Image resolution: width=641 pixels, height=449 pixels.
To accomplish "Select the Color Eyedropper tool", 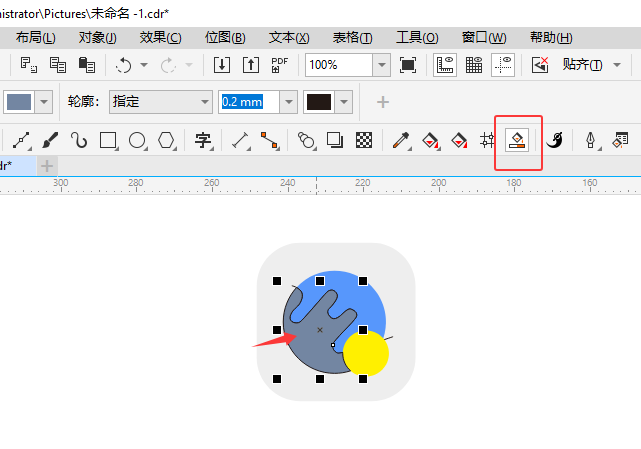I will point(401,140).
